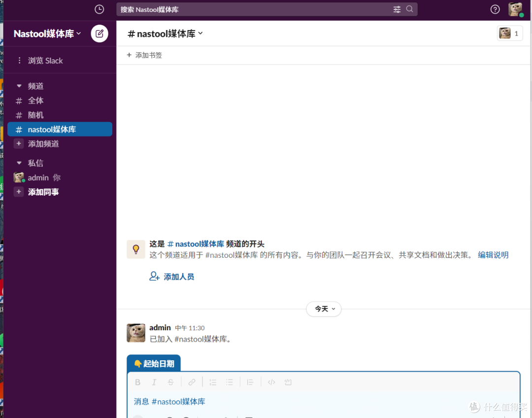Insert a code block from formatting toolbar
The width and height of the screenshot is (532, 418).
tap(288, 382)
